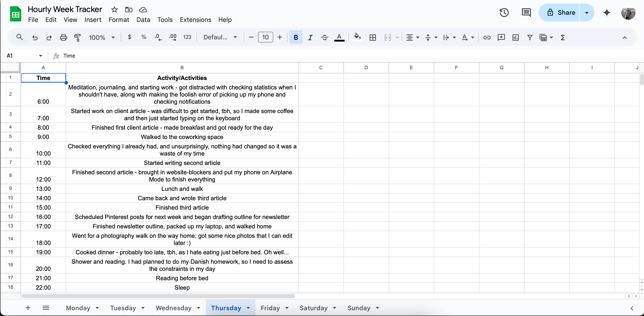
Task: Click the functions sigma icon
Action: tap(563, 38)
